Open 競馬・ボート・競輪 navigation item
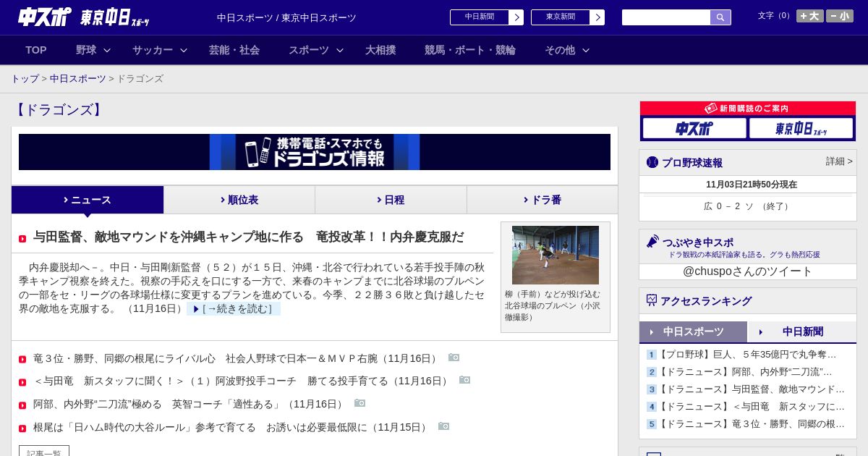The height and width of the screenshot is (456, 868). coord(470,50)
